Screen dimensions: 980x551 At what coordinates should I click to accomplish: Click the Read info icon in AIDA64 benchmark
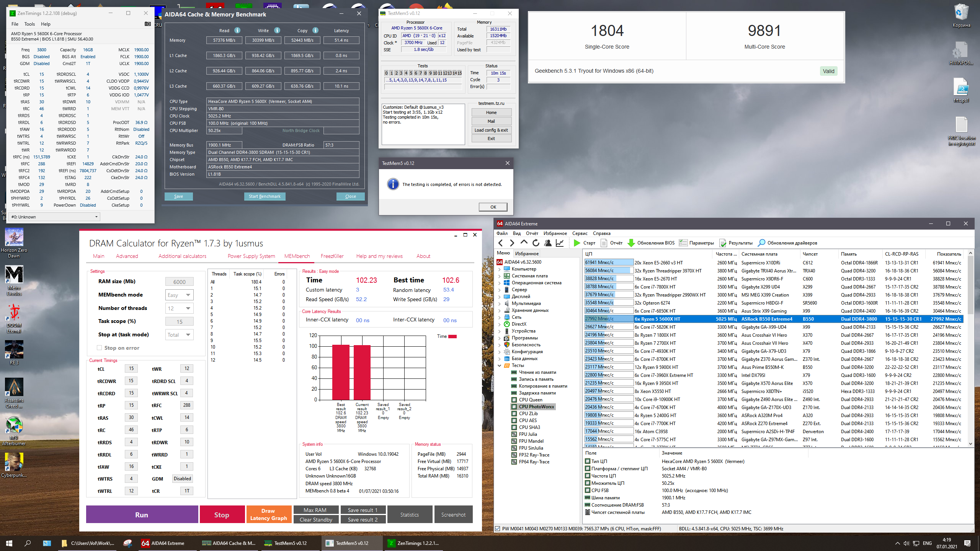pos(237,30)
